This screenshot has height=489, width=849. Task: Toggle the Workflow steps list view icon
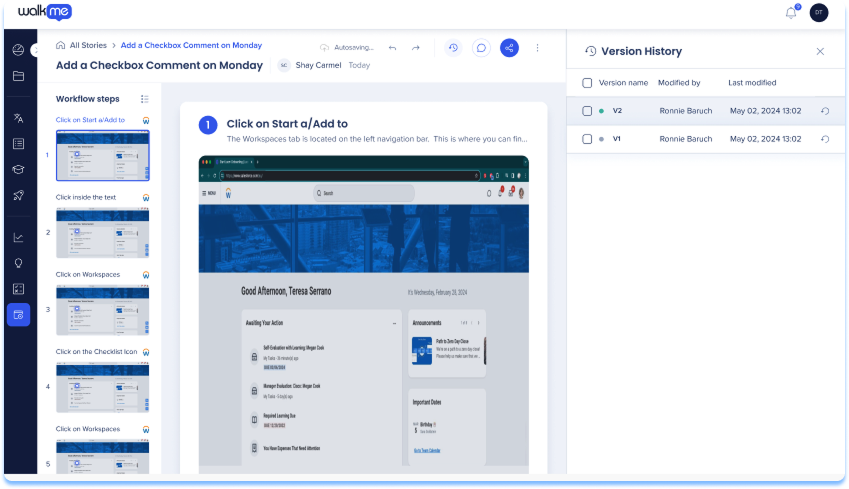coord(145,99)
